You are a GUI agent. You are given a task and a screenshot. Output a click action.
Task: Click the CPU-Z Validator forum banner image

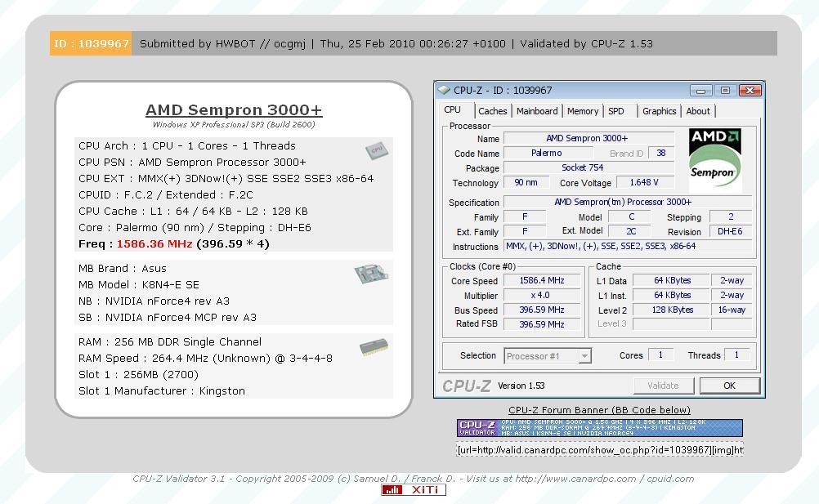point(600,428)
